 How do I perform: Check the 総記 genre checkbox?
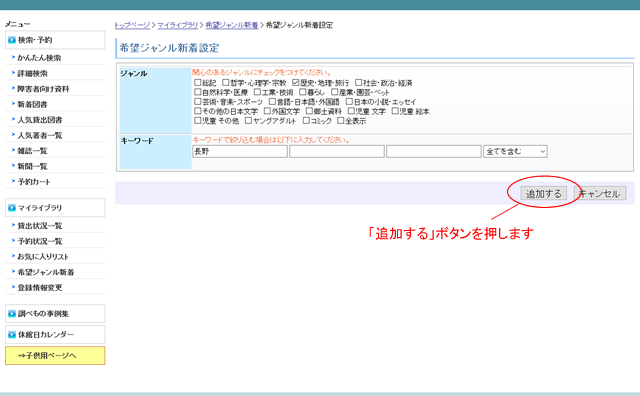198,82
